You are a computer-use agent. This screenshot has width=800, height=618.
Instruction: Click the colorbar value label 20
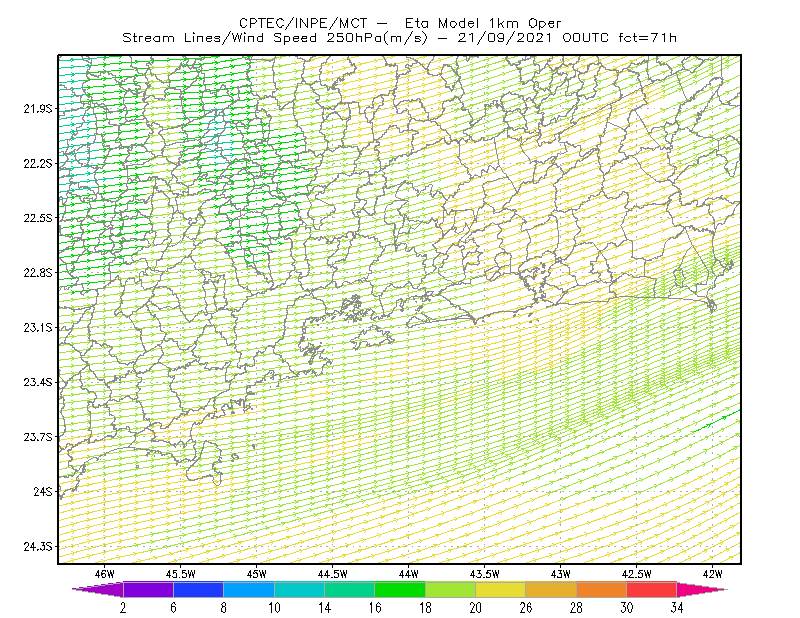pyautogui.click(x=476, y=608)
